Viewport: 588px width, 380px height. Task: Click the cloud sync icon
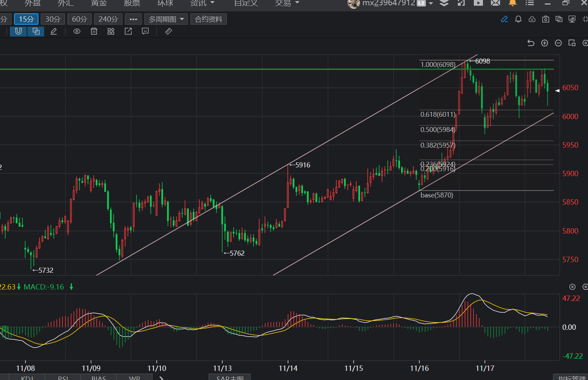[532, 19]
